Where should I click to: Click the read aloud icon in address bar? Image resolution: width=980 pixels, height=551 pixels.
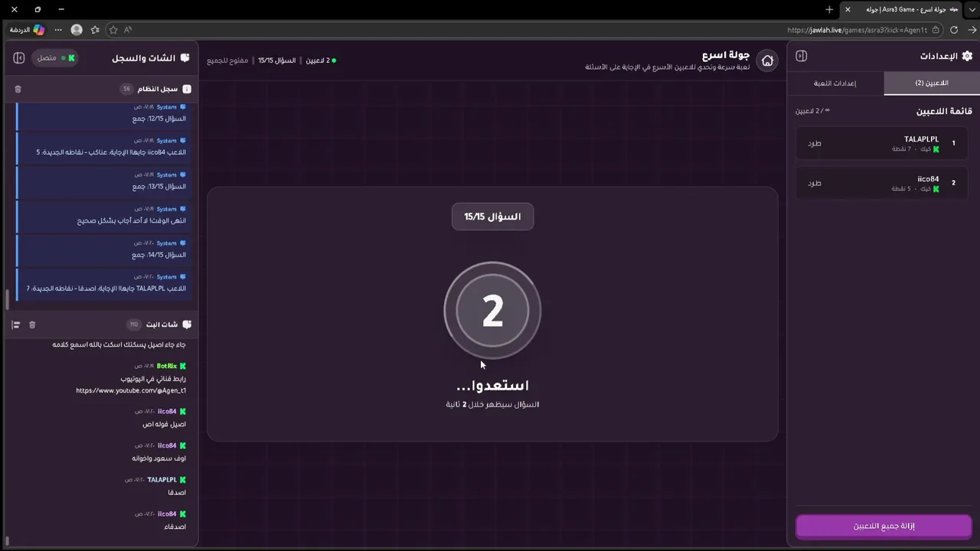(x=128, y=30)
